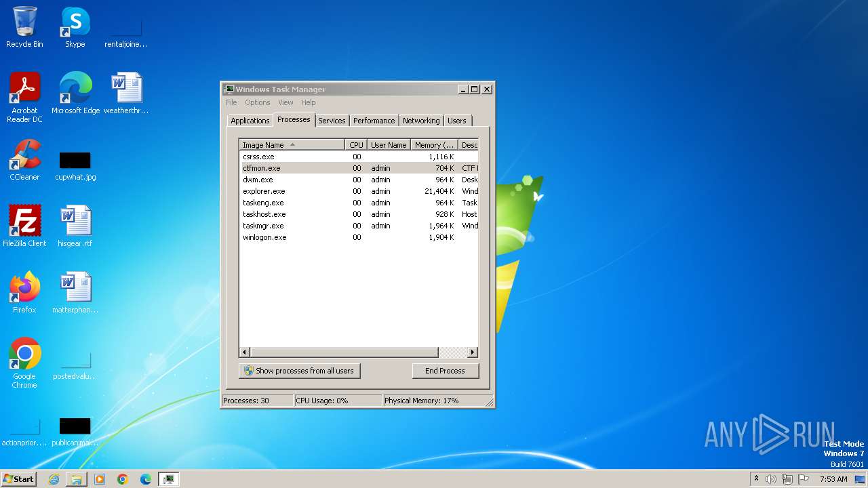
Task: Click Show processes from all users
Action: pos(299,371)
